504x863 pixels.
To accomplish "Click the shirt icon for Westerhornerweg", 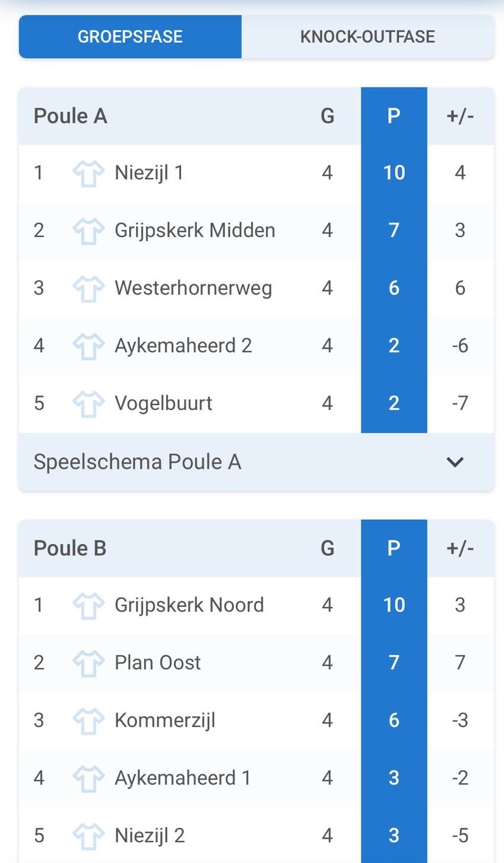I will click(x=88, y=289).
